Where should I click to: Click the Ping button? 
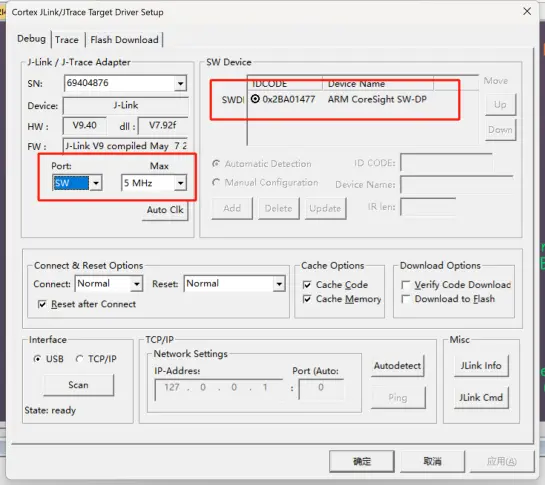tap(398, 397)
